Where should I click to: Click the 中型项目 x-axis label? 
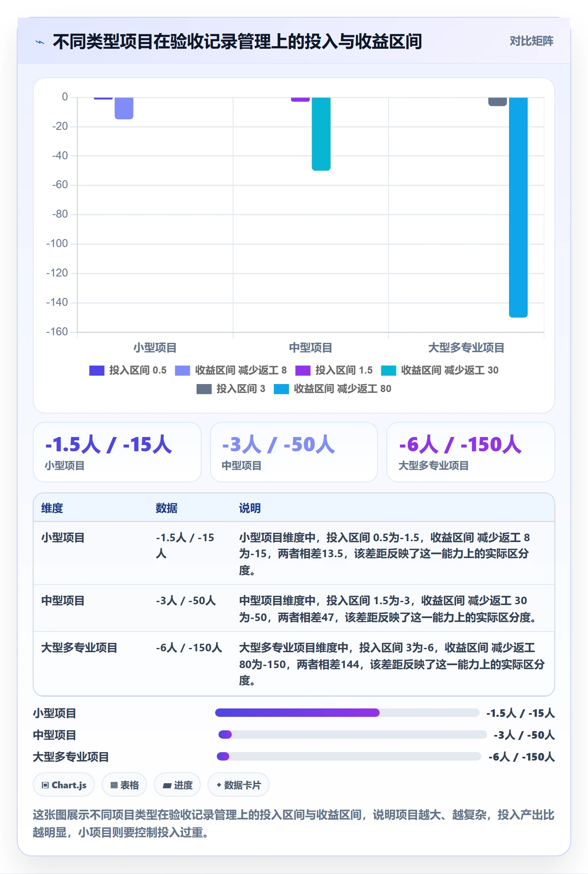pyautogui.click(x=311, y=347)
